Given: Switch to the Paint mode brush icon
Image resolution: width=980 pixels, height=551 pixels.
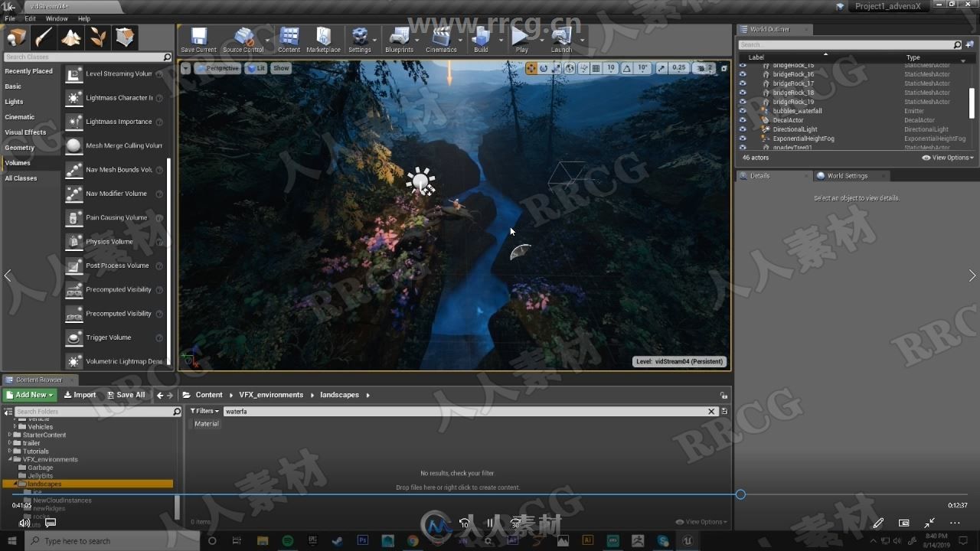Looking at the screenshot, I should click(44, 37).
